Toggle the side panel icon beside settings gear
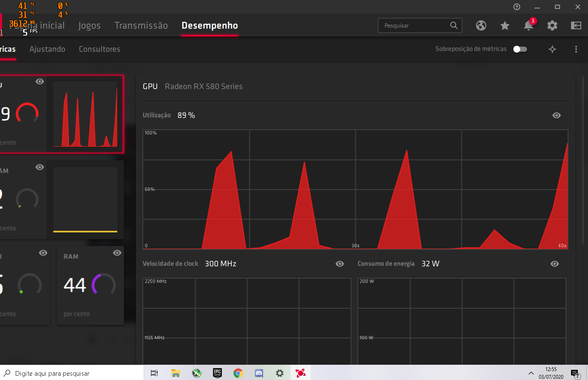This screenshot has width=588, height=380. tap(576, 25)
